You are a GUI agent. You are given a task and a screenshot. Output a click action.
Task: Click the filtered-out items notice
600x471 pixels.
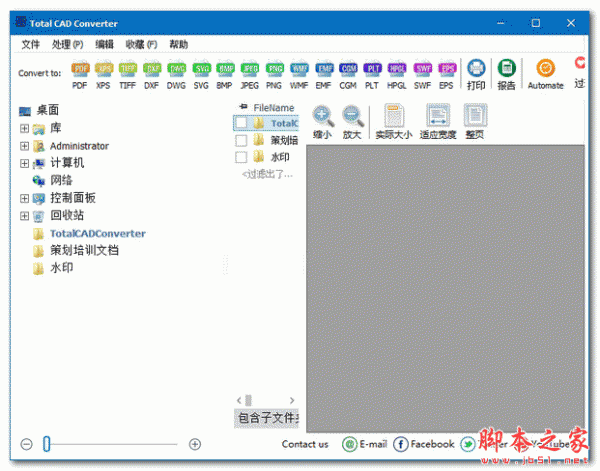(x=267, y=175)
